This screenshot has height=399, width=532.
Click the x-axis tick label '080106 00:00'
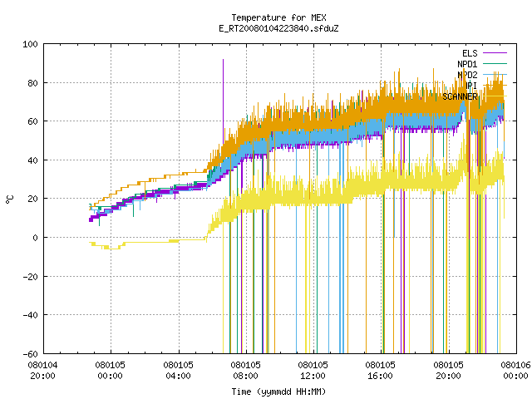[515, 371]
